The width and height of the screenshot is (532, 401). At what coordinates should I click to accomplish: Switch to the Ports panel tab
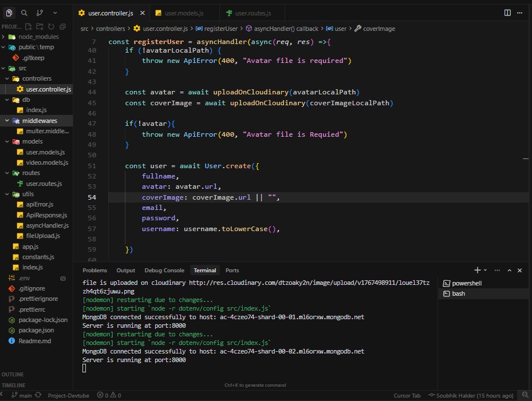click(232, 270)
